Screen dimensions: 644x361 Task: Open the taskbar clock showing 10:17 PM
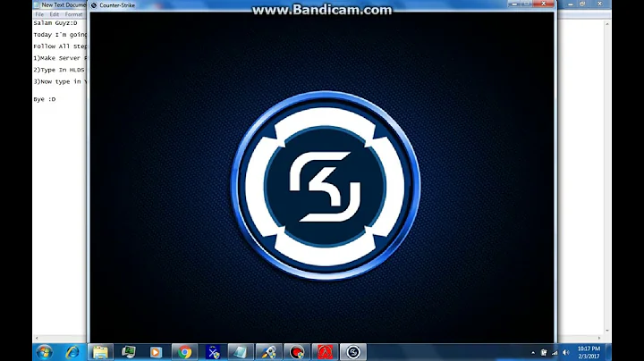(x=589, y=352)
